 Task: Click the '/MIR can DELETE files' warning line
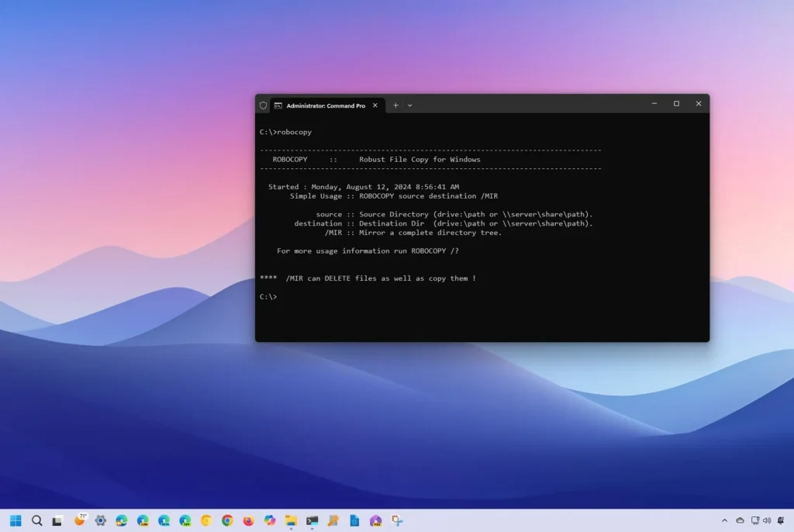click(x=368, y=278)
